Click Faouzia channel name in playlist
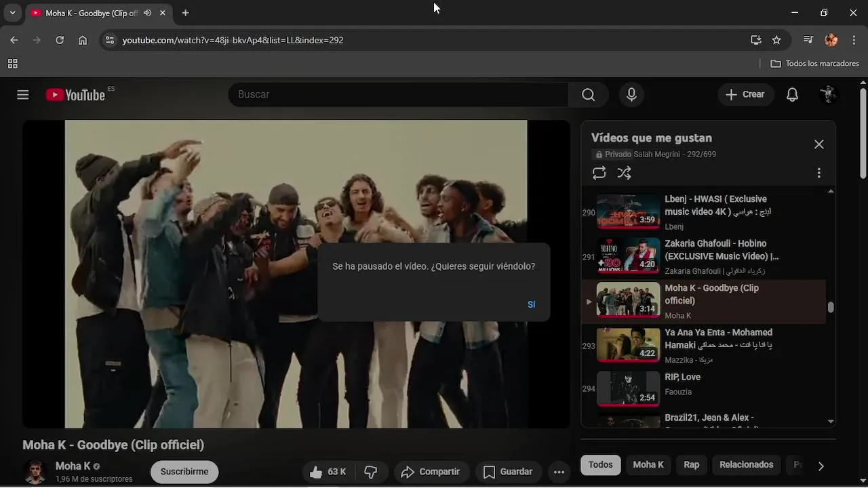The image size is (868, 488). pyautogui.click(x=678, y=392)
